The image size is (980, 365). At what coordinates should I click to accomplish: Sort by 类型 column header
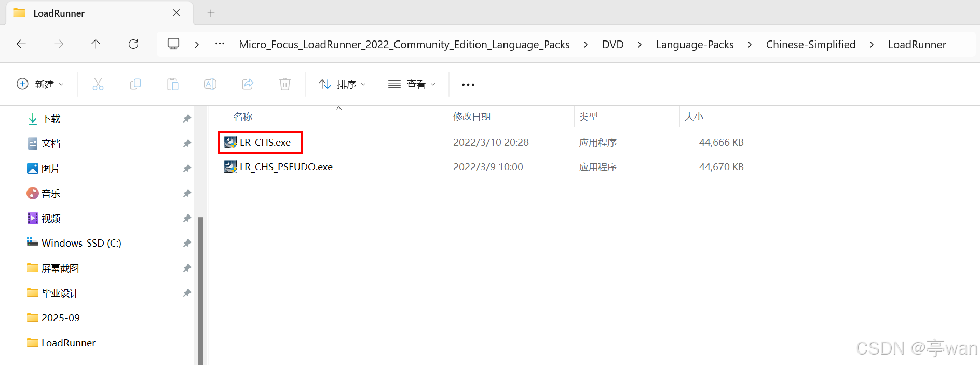tap(589, 117)
